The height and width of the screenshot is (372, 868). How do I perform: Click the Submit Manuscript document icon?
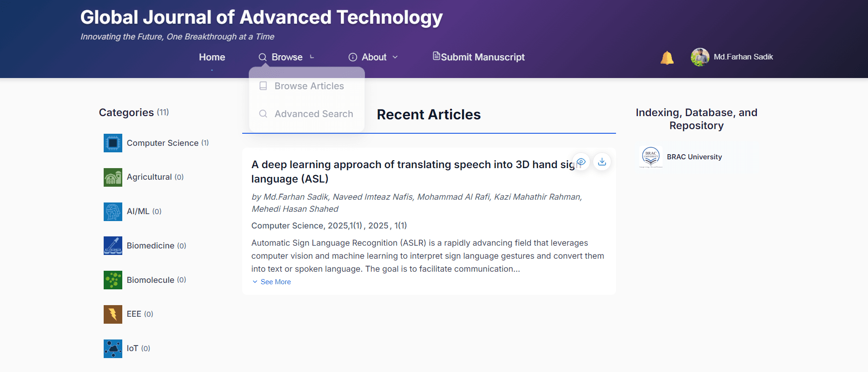pos(436,56)
